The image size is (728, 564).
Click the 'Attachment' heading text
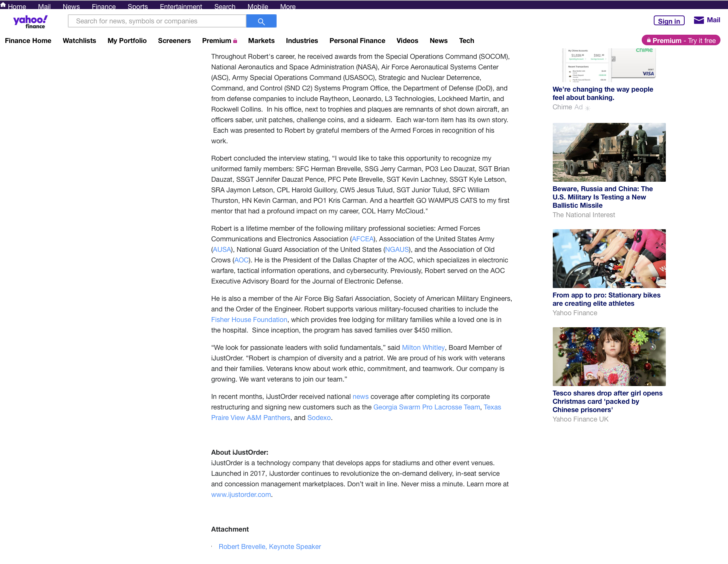pyautogui.click(x=230, y=529)
